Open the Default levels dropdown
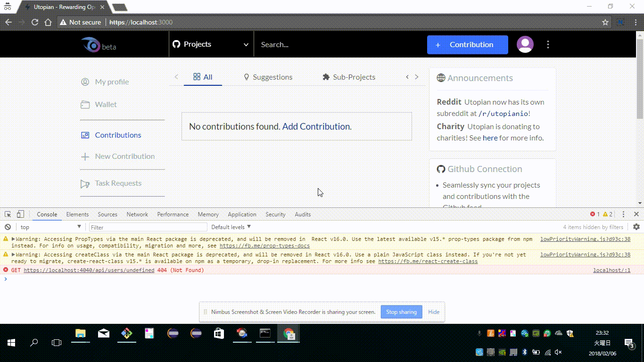644x362 pixels. (231, 227)
